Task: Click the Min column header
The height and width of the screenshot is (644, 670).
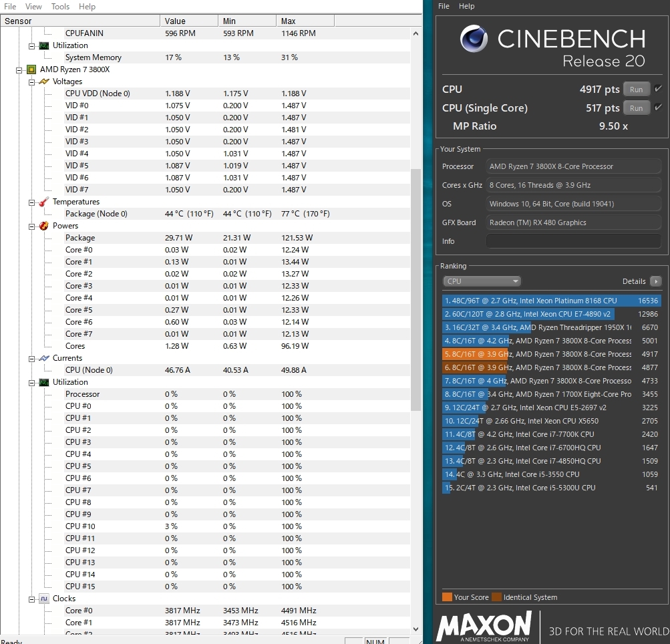Action: click(x=247, y=21)
